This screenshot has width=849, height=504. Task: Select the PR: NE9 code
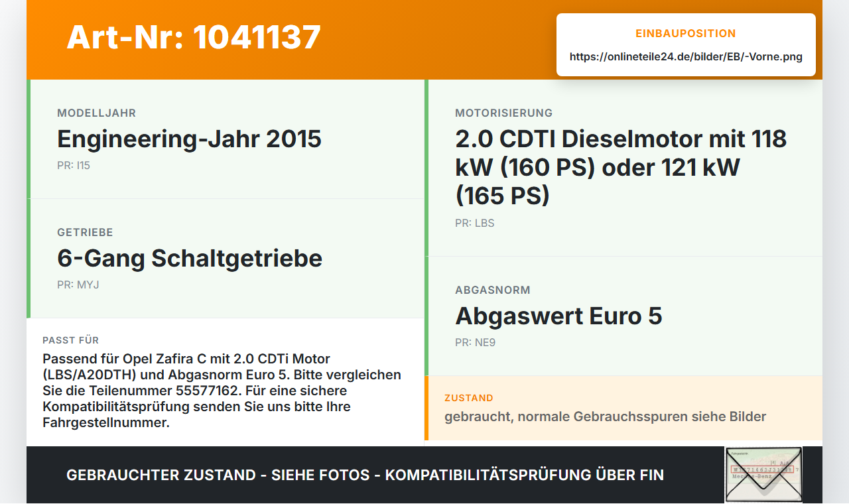point(476,343)
